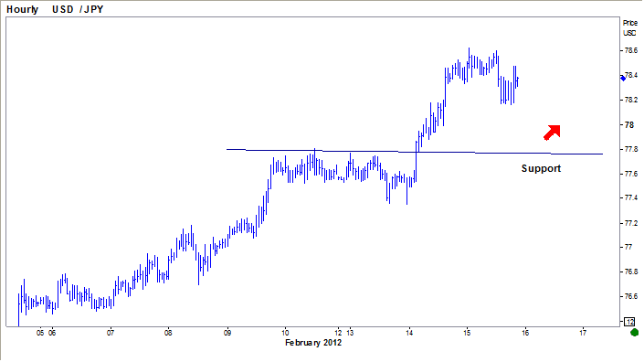
Task: Click the 78.2 price axis label
Action: point(631,100)
